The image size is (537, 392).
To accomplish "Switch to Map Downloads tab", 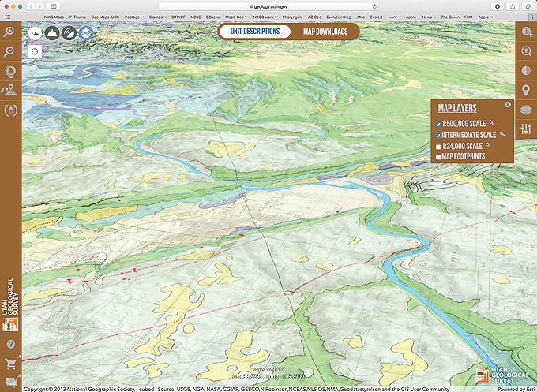I will click(325, 32).
